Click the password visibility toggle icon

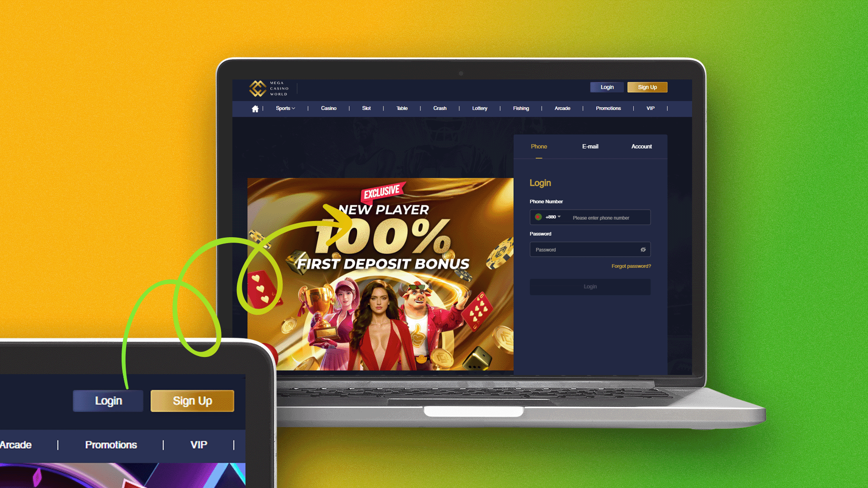point(643,250)
